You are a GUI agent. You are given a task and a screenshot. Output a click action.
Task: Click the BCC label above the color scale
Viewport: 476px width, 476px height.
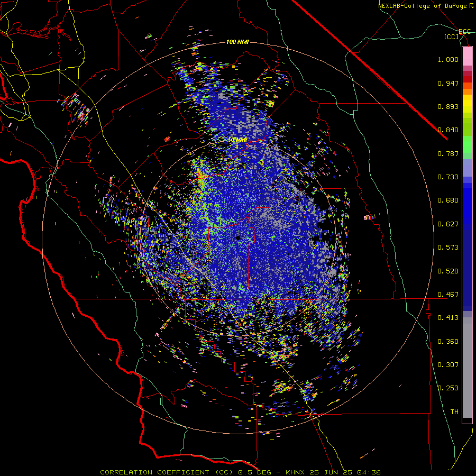[x=464, y=32]
